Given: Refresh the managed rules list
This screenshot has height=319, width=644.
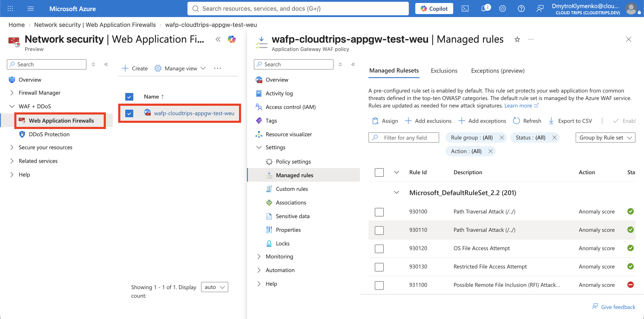Looking at the screenshot, I should coord(527,121).
